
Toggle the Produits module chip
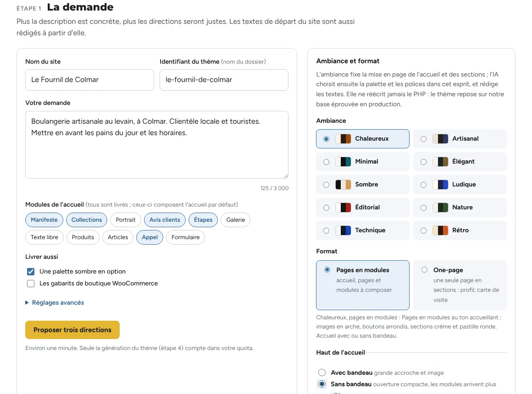[x=83, y=237]
